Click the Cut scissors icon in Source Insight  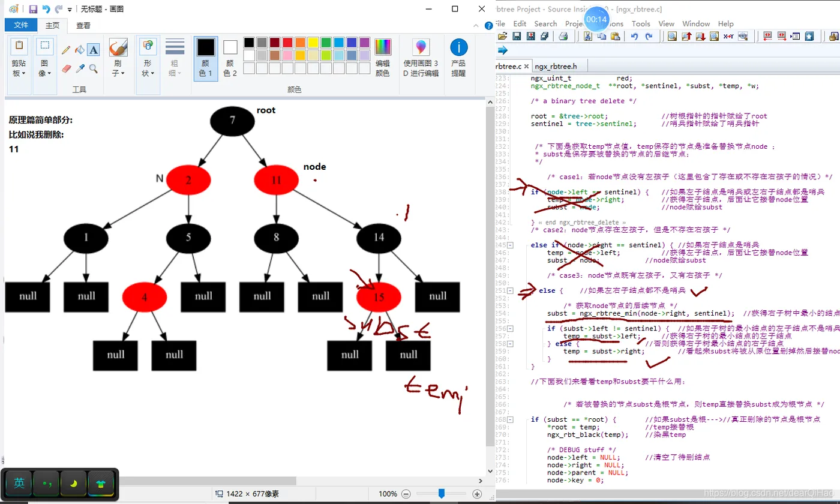588,36
